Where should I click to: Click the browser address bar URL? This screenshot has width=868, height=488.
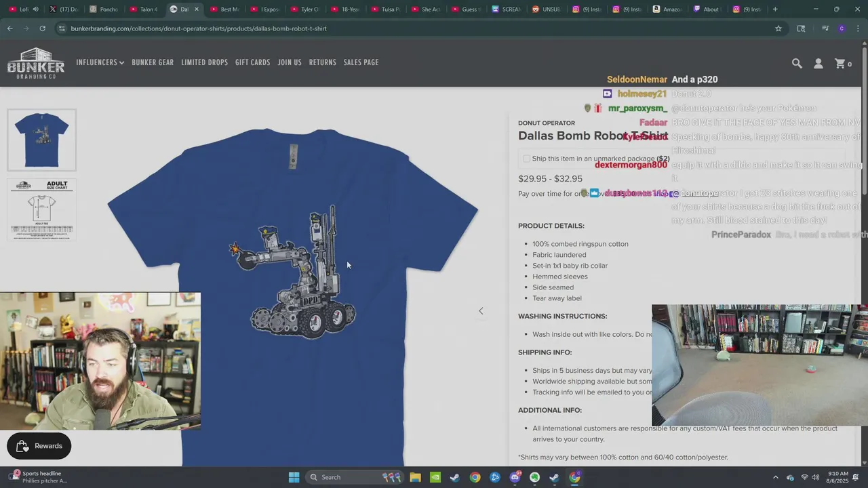pos(199,28)
